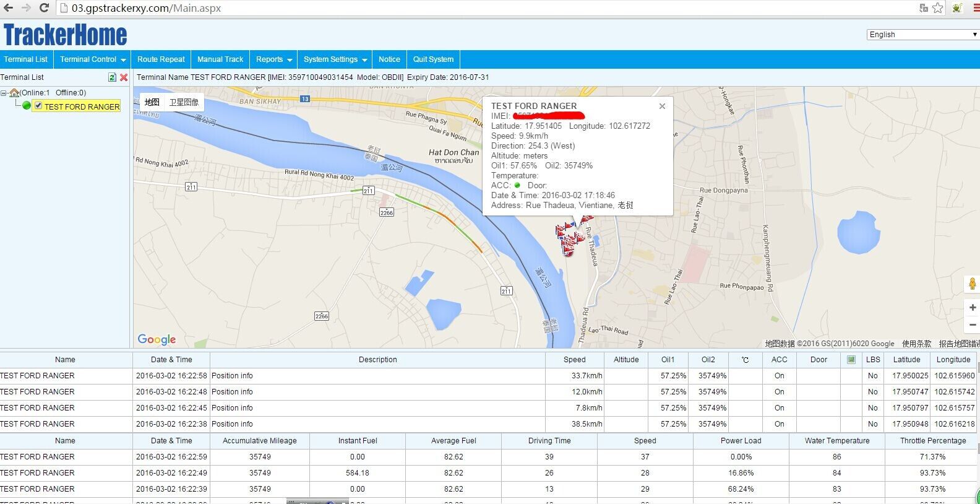Viewport: 980px width, 504px height.
Task: Open the 使用条款 terms link on the map
Action: pos(916,344)
